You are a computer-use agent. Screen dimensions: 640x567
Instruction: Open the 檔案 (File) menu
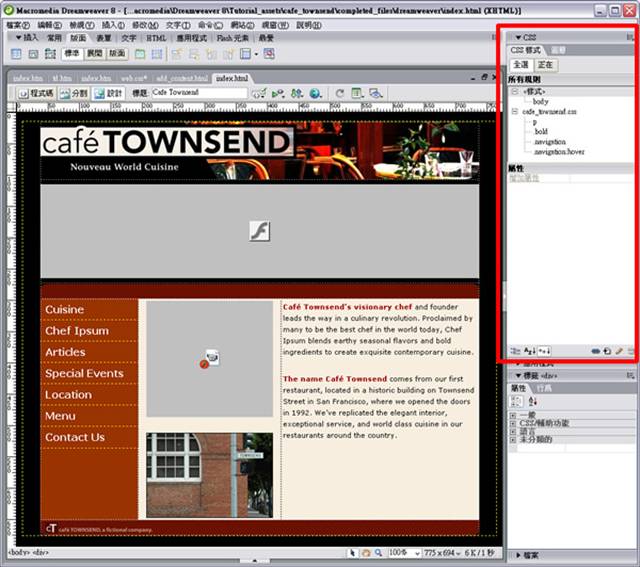tap(14, 24)
